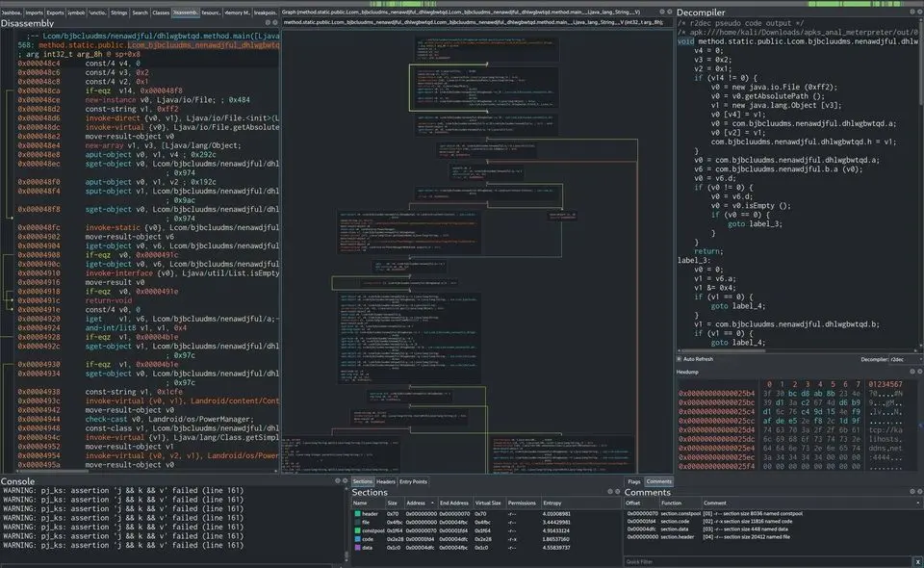Float the Comments panel using its float icon
This screenshot has height=568, width=924.
click(x=912, y=491)
